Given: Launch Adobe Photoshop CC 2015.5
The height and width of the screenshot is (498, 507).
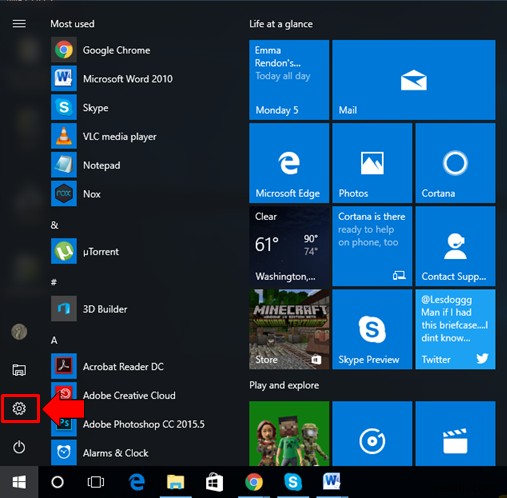Looking at the screenshot, I should (x=133, y=424).
